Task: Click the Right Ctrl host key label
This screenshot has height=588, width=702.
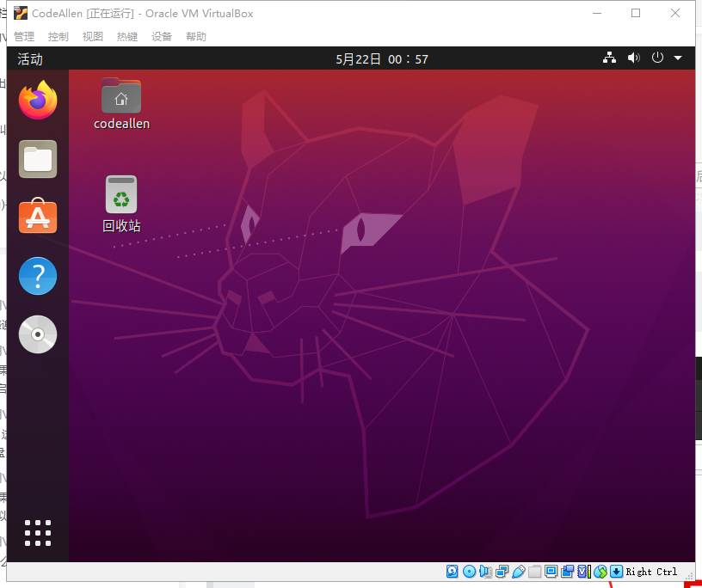Action: pos(651,572)
